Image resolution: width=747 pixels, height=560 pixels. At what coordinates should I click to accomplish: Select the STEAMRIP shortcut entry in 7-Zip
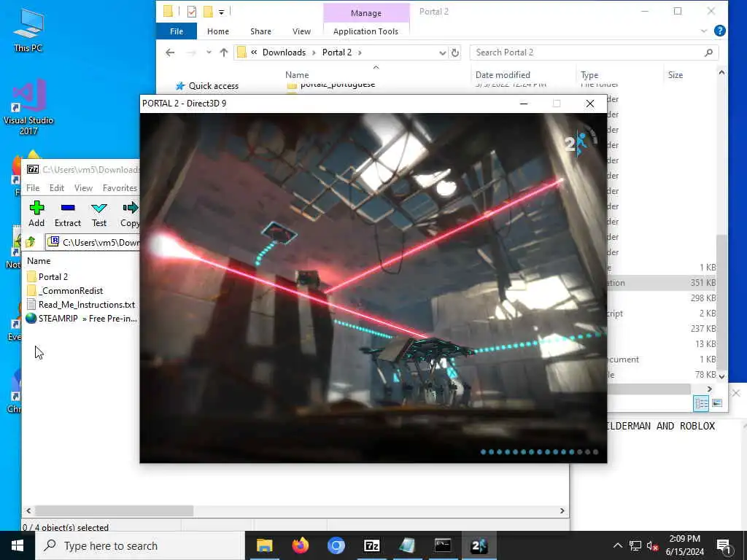[x=82, y=318]
